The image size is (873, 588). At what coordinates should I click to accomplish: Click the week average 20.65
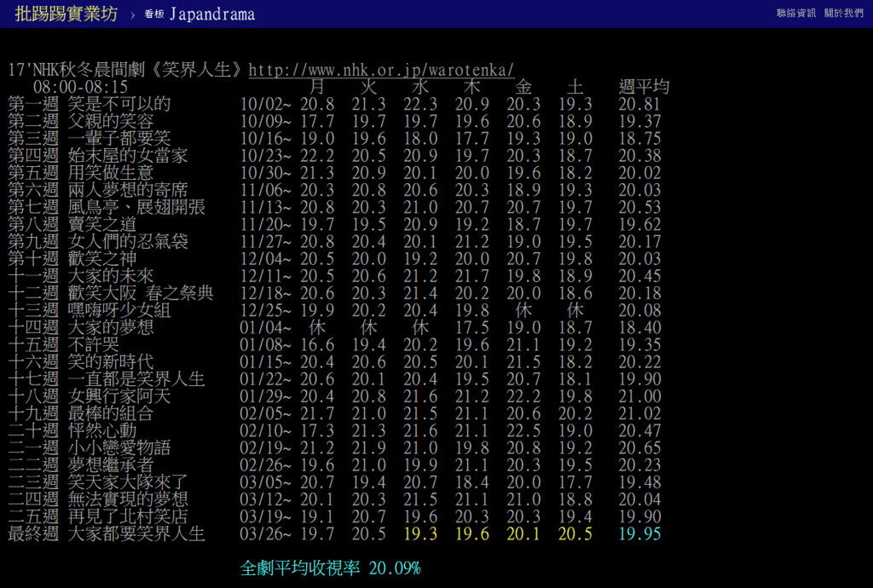(x=639, y=449)
